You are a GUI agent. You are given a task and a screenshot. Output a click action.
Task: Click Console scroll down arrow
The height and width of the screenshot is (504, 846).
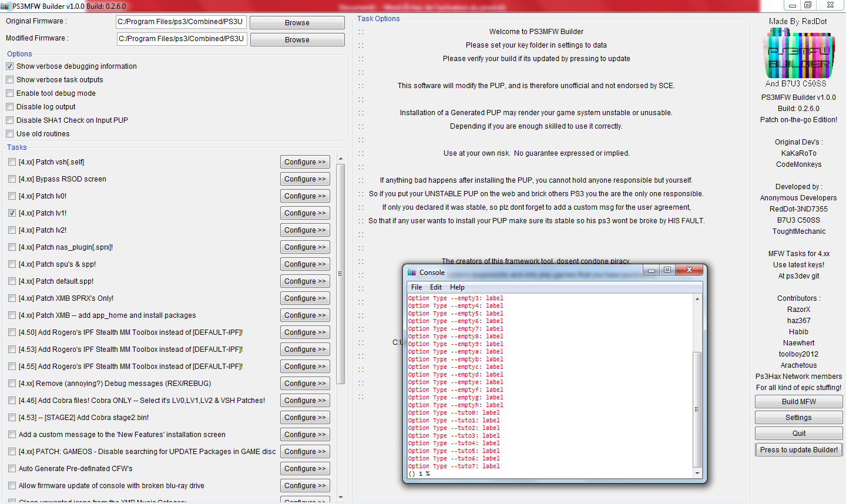click(697, 473)
